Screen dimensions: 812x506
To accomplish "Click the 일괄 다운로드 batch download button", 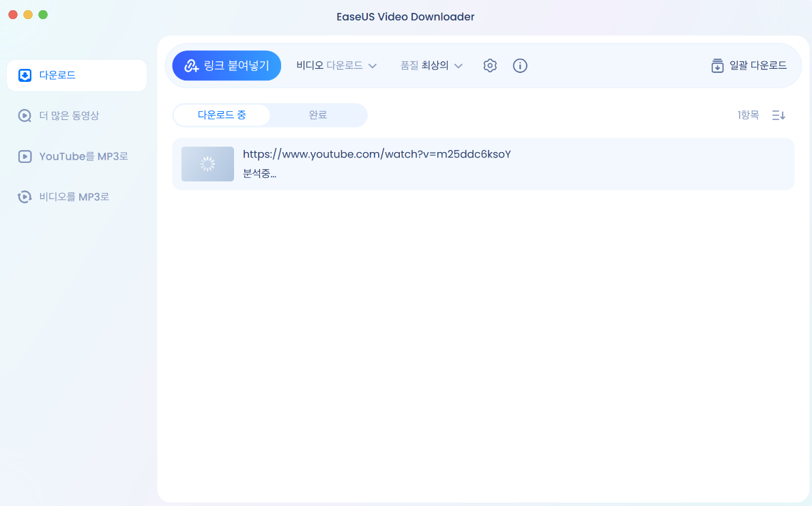I will [749, 65].
